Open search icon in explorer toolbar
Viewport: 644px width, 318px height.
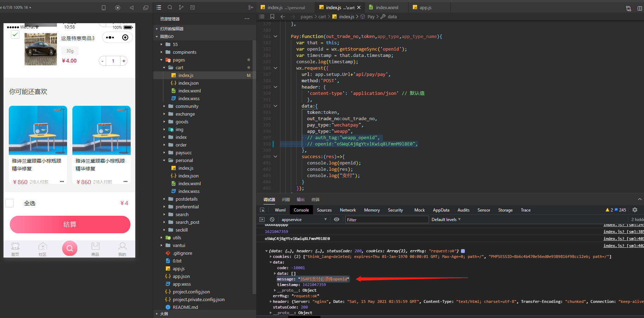[x=170, y=7]
